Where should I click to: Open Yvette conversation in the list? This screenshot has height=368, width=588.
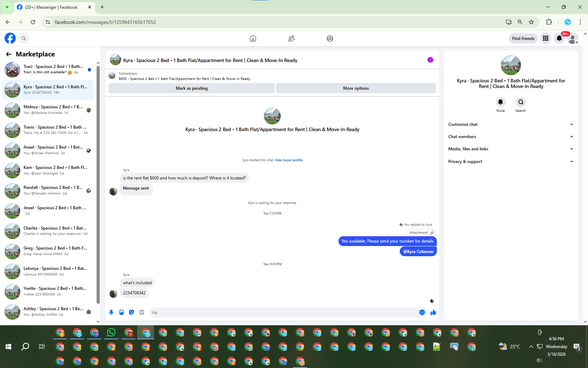pyautogui.click(x=48, y=291)
